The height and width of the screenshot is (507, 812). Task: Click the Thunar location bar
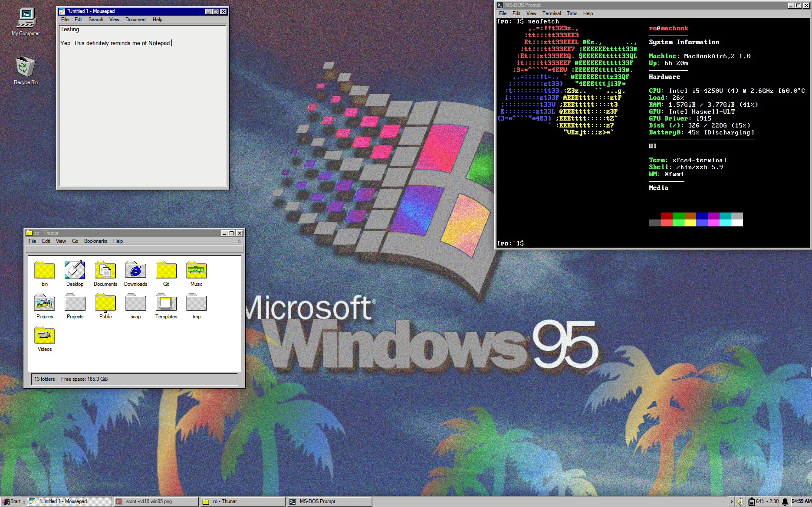(134, 249)
